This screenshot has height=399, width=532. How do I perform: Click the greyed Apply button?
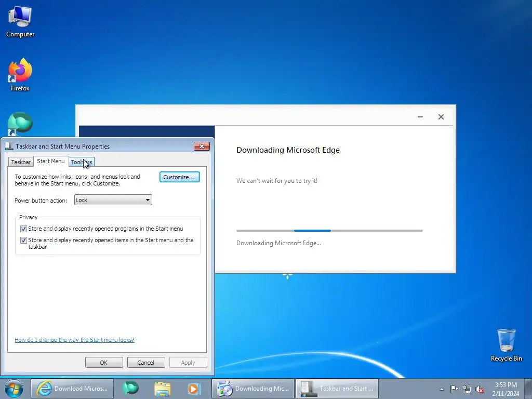click(x=188, y=362)
